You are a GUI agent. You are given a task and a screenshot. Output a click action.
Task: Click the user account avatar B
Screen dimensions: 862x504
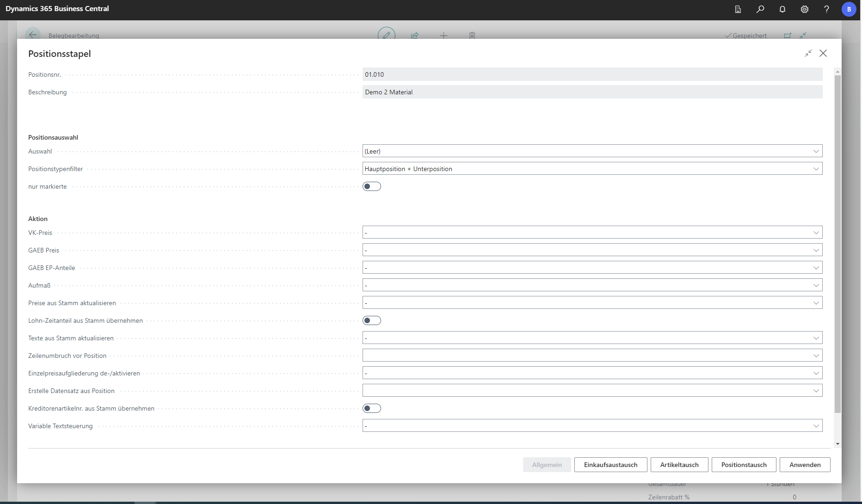pos(849,9)
